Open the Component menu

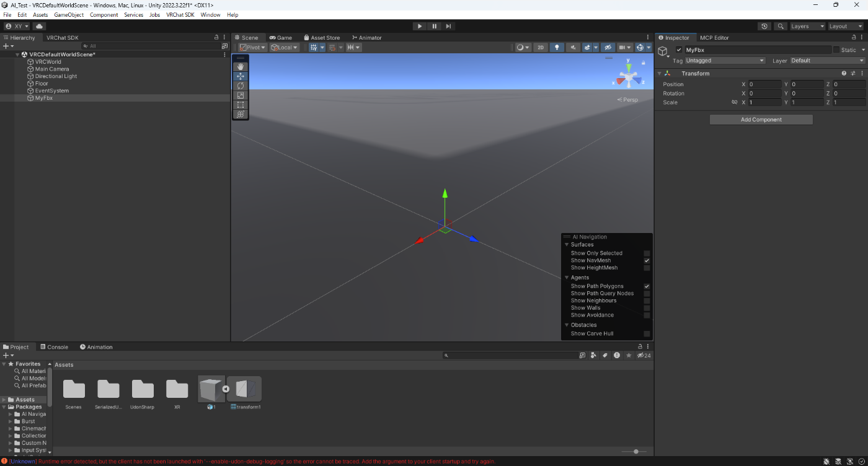[104, 15]
